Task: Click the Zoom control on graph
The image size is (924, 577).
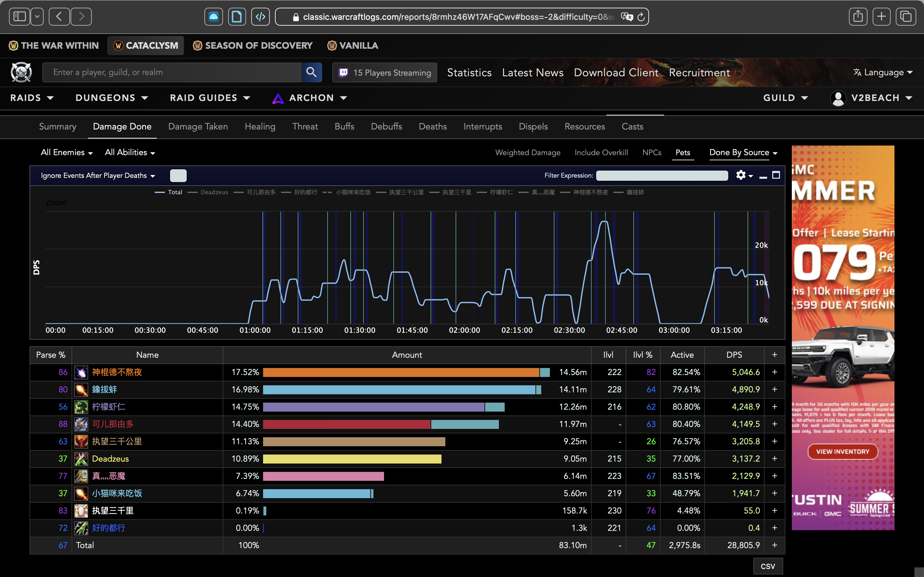Action: pyautogui.click(x=55, y=201)
